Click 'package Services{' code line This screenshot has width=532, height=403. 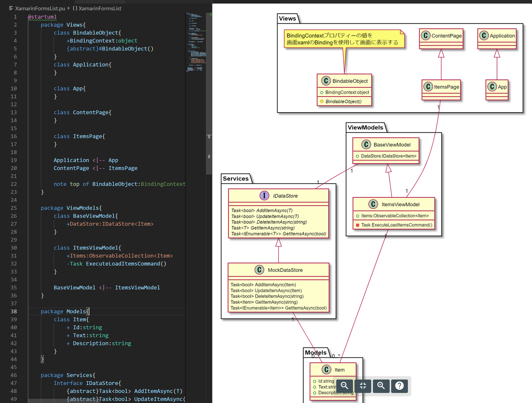point(68,375)
